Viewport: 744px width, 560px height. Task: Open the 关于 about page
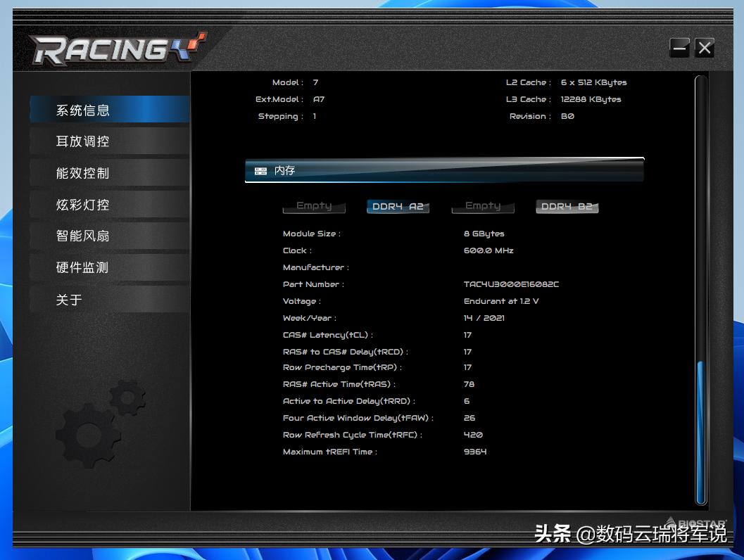coord(110,299)
